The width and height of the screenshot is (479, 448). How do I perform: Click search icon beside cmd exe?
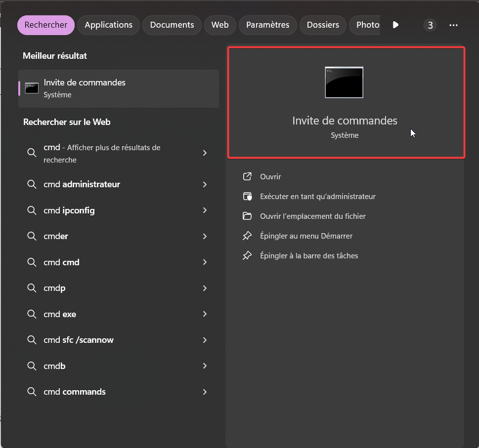[x=32, y=314]
